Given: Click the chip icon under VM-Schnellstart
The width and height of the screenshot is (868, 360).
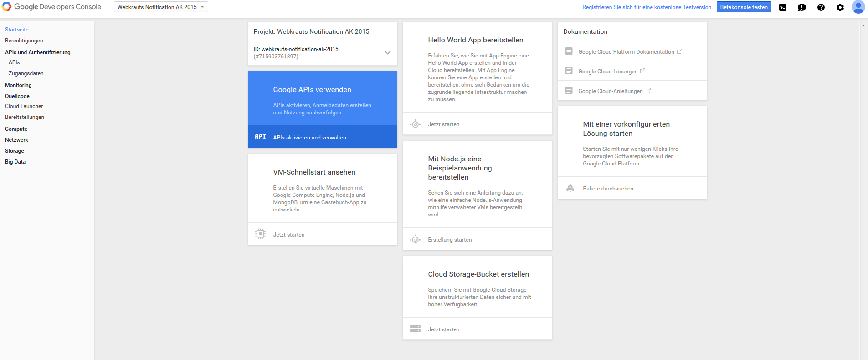Looking at the screenshot, I should click(260, 234).
